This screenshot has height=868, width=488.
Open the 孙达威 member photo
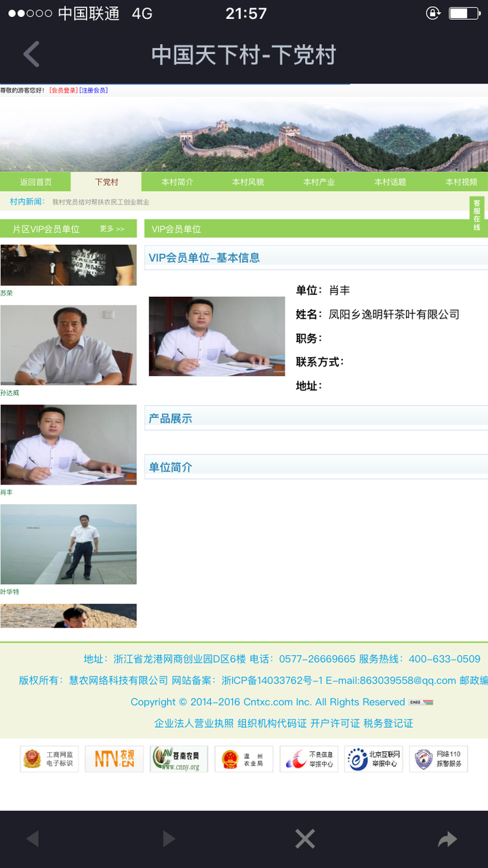click(x=68, y=345)
